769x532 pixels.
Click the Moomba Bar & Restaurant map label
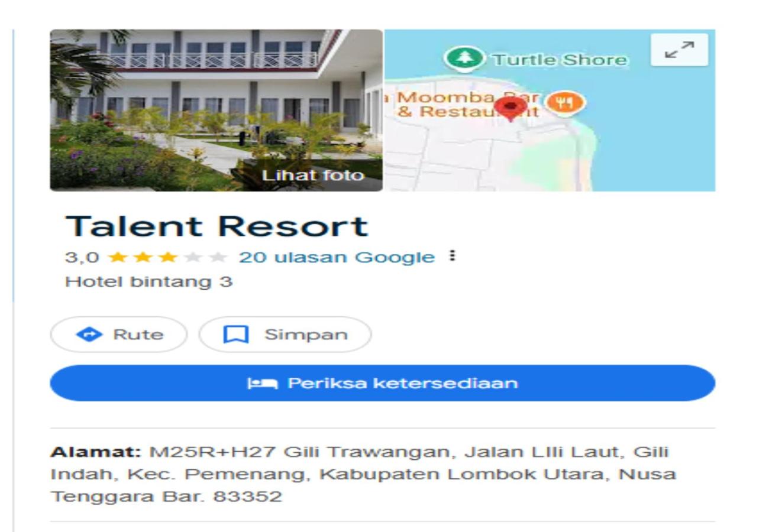click(467, 104)
